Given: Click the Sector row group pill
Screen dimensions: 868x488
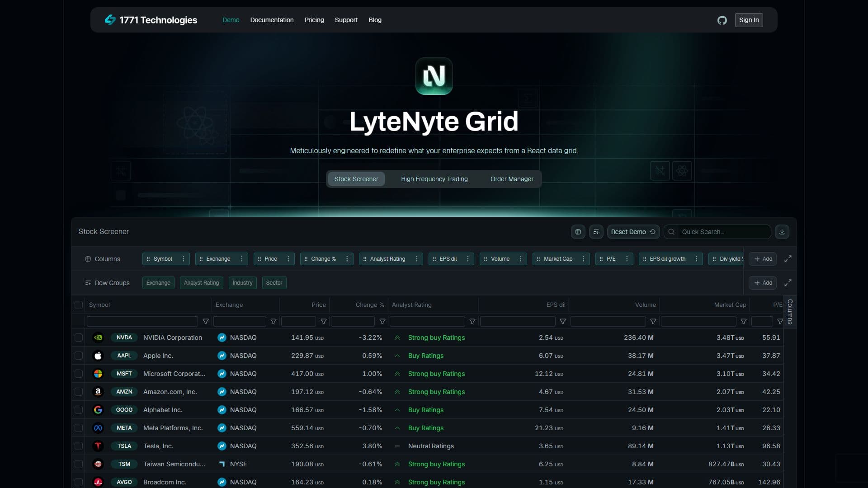Looking at the screenshot, I should (274, 283).
